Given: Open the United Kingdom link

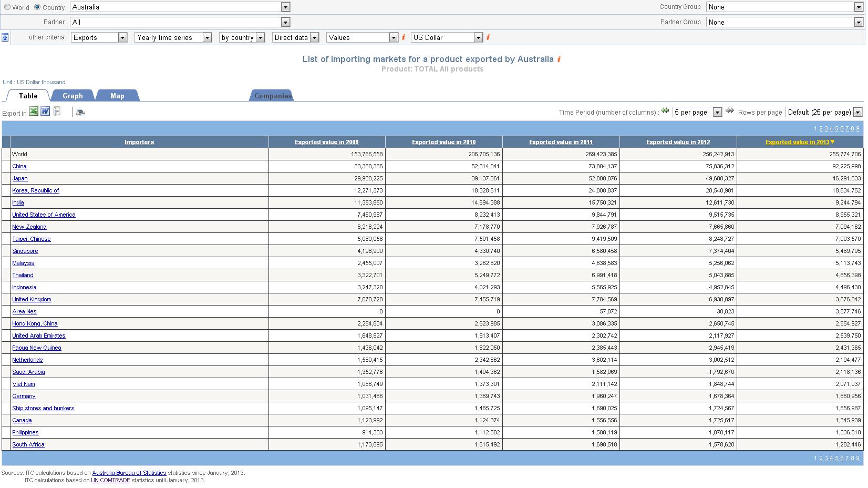Looking at the screenshot, I should (32, 299).
